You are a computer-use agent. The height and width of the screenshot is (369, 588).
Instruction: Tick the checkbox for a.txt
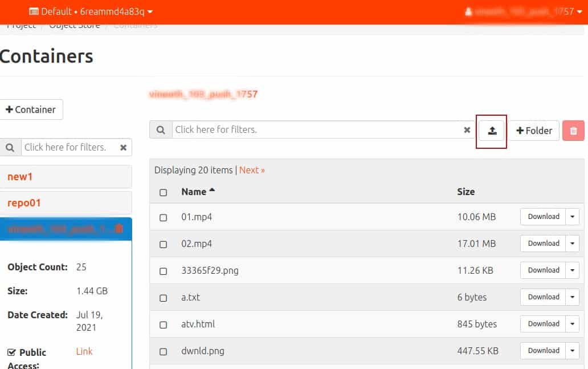point(163,298)
